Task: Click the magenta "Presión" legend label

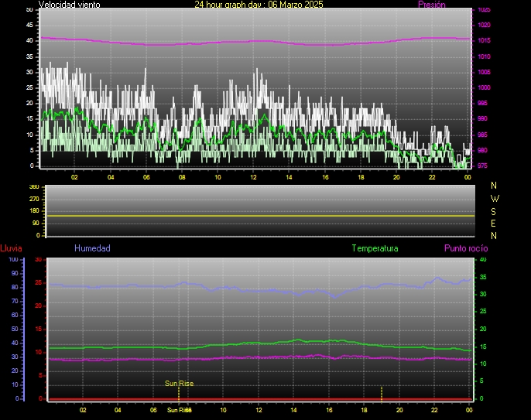Action: pyautogui.click(x=432, y=5)
